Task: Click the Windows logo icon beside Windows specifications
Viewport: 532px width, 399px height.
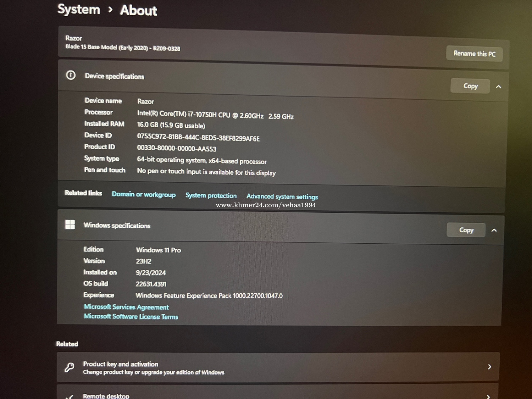Action: (x=70, y=224)
